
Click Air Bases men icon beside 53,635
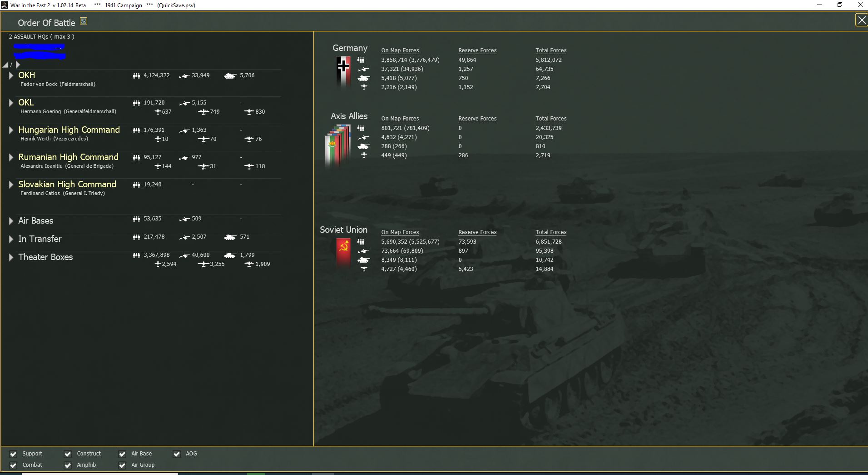coord(136,219)
